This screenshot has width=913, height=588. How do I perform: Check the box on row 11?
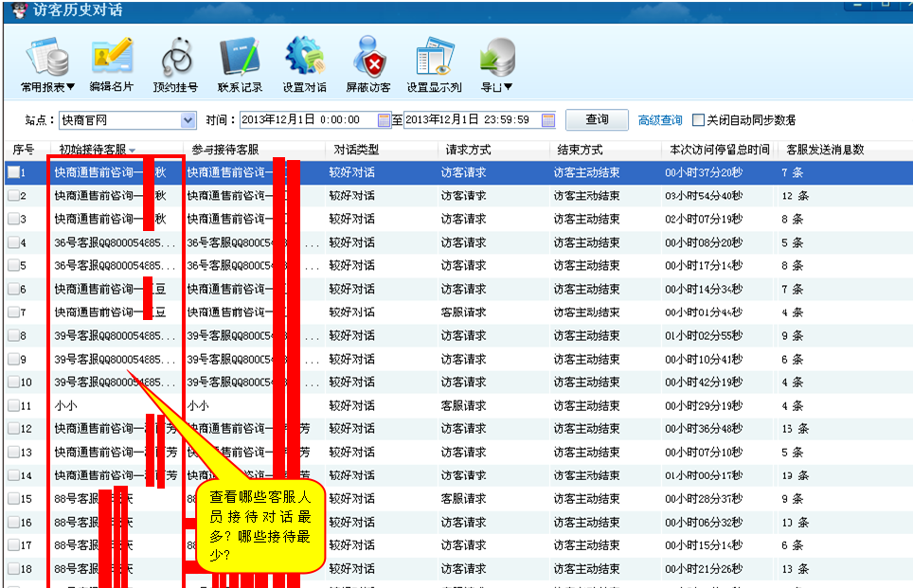(x=13, y=405)
